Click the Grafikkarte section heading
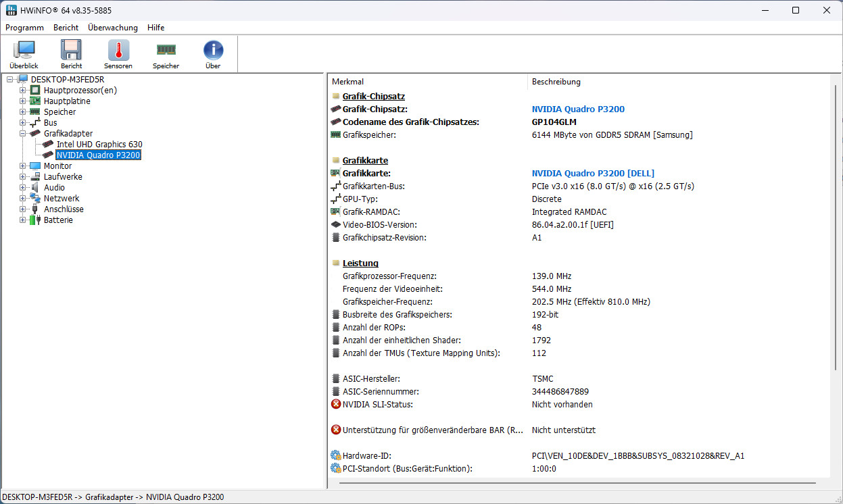This screenshot has height=504, width=843. pos(365,161)
